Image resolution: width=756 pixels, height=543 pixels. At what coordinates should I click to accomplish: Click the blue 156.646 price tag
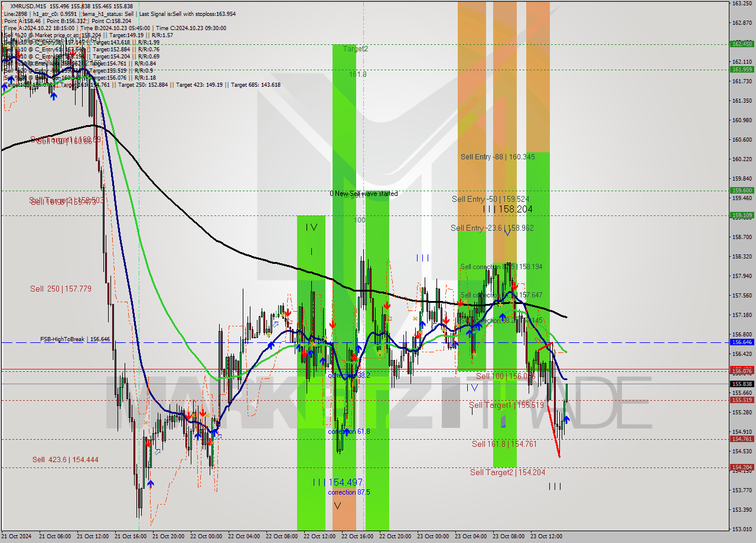[x=741, y=342]
